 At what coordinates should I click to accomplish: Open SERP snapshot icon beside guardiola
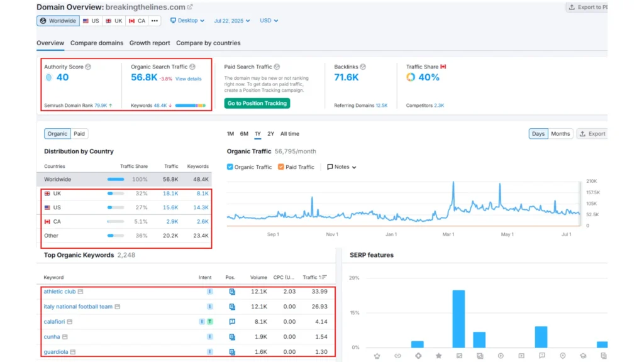click(73, 352)
